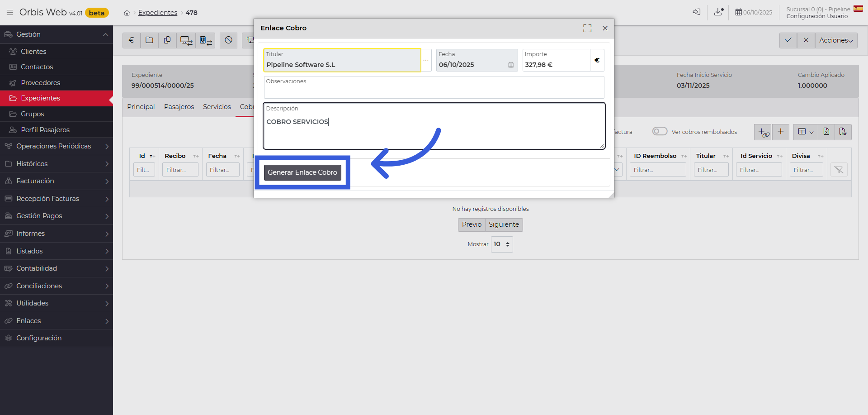The width and height of the screenshot is (868, 415).
Task: Toggle Ver cobros rembolsados switch
Action: click(x=660, y=131)
